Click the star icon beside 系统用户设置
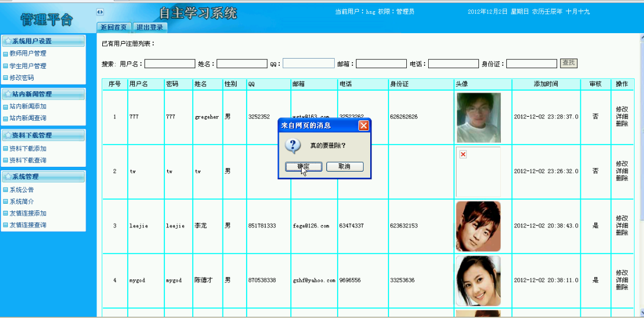Screen dimensions: 644x318 click(8, 41)
